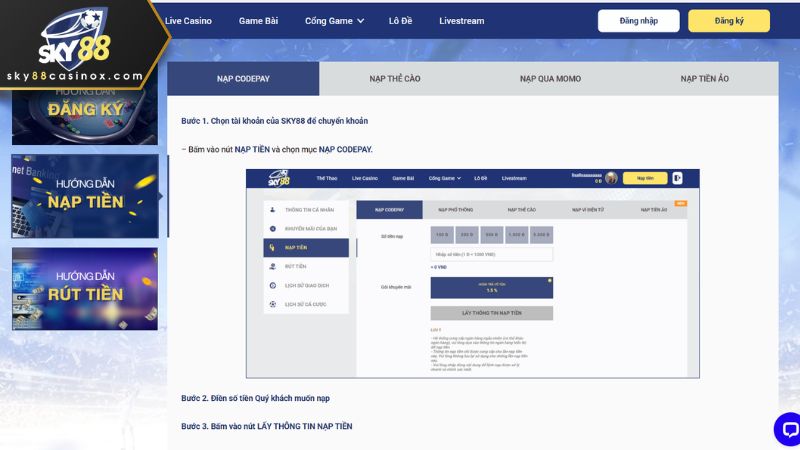The width and height of the screenshot is (800, 450).
Task: Go to Game Bài in the main navigation bar
Action: coord(258,21)
